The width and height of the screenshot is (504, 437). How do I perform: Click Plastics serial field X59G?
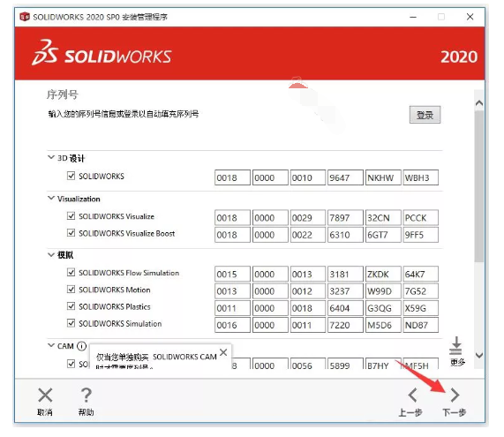pos(420,308)
